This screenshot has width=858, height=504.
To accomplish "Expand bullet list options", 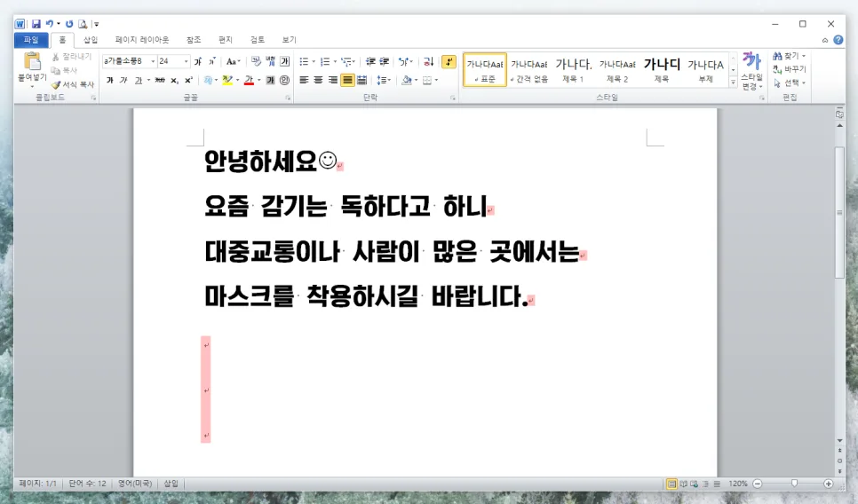I will point(314,62).
